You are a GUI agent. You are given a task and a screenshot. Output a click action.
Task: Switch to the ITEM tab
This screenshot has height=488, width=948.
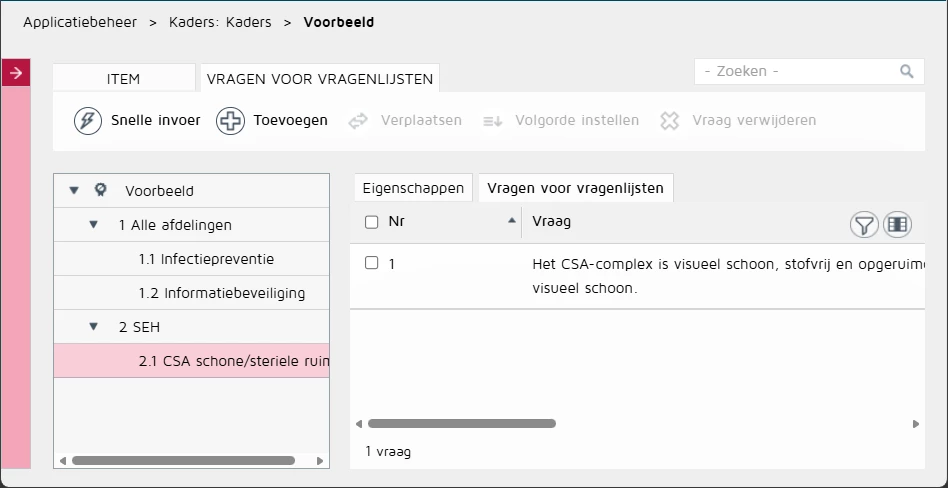(123, 79)
